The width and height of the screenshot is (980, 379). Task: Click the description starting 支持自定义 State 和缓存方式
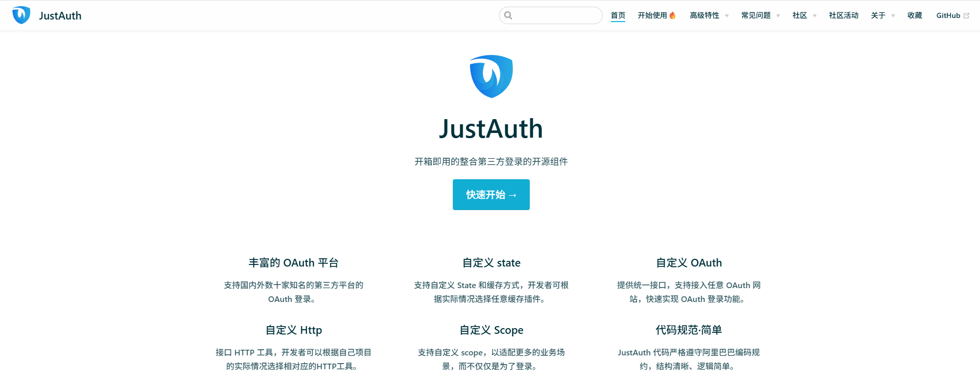coord(491,292)
